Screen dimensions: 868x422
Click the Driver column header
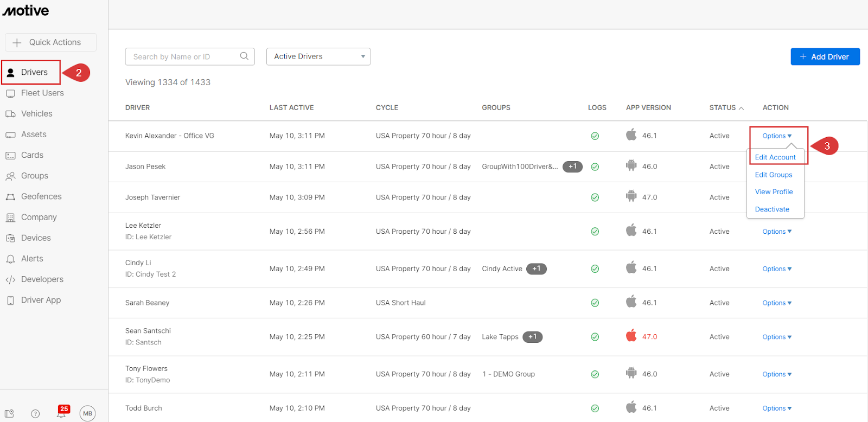coord(137,107)
